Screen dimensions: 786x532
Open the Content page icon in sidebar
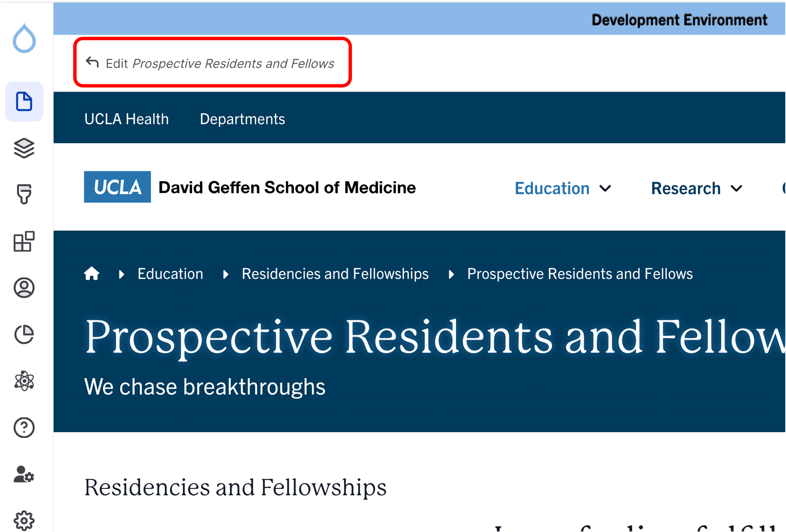click(x=24, y=101)
